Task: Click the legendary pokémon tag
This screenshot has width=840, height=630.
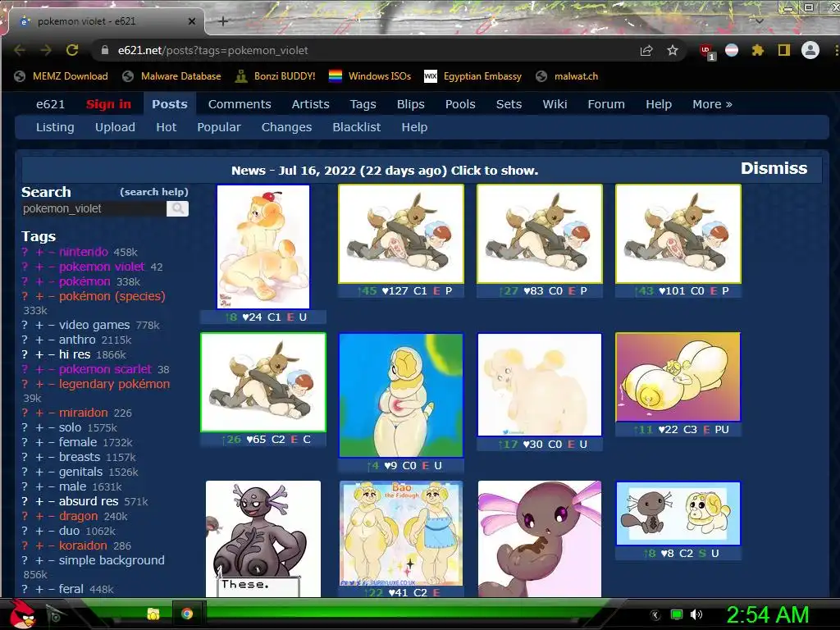Action: coord(114,384)
